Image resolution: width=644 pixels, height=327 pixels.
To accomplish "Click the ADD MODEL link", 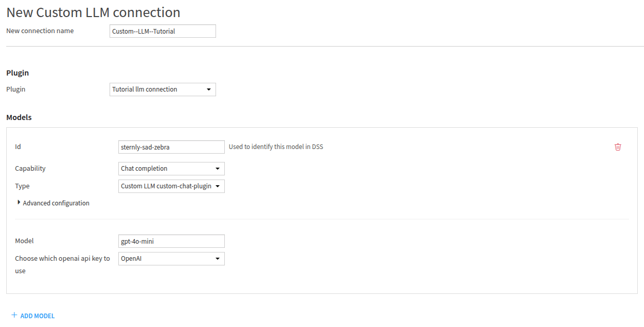I will [37, 316].
